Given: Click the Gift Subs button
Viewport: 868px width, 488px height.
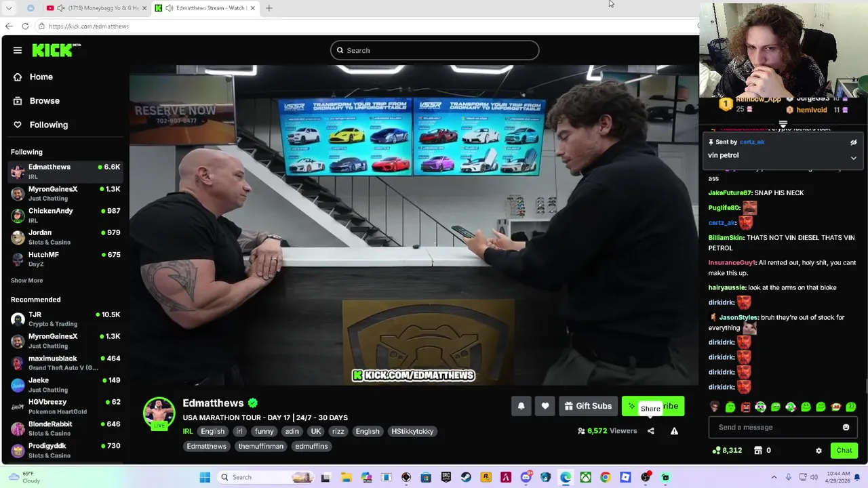Looking at the screenshot, I should (x=588, y=406).
